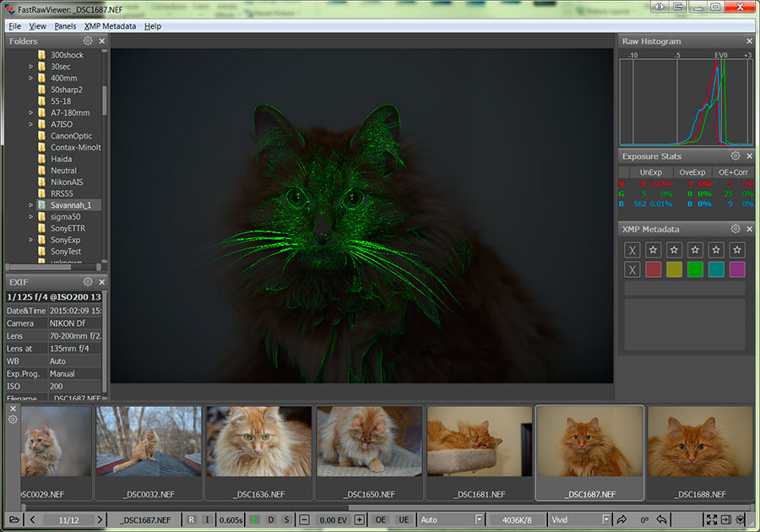
Task: Click the Exposure Stats settings gear
Action: pos(736,156)
